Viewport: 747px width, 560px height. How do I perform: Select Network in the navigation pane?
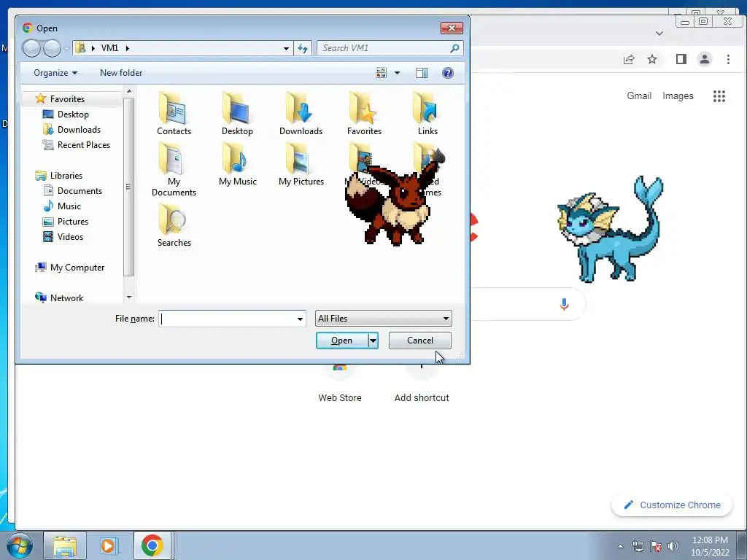[60, 297]
